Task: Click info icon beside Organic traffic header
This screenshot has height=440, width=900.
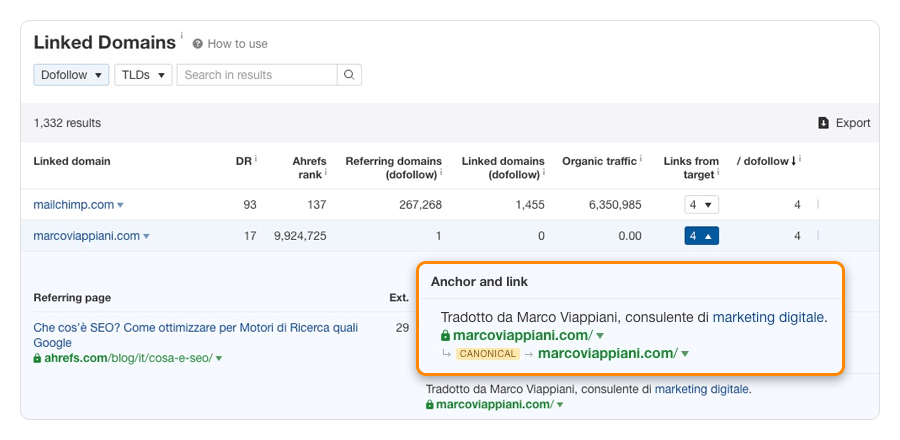Action: pos(641,158)
